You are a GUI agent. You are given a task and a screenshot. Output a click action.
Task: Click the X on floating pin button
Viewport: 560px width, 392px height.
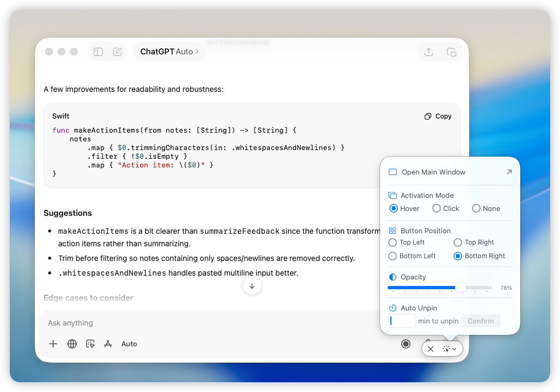[431, 349]
